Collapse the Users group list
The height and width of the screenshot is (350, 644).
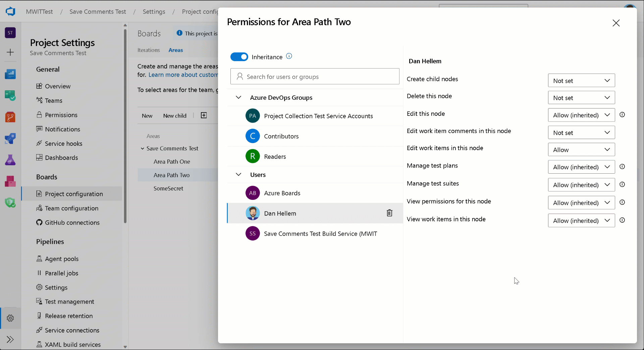click(x=238, y=174)
